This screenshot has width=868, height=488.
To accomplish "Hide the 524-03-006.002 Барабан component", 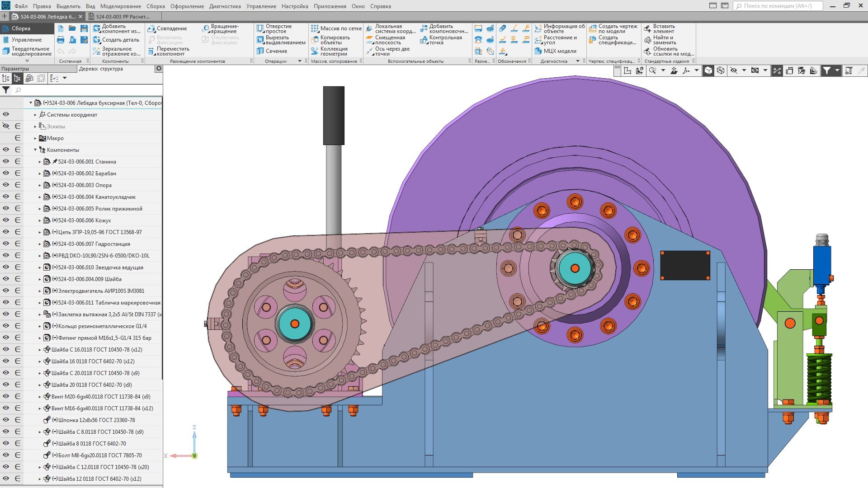I will [x=6, y=173].
